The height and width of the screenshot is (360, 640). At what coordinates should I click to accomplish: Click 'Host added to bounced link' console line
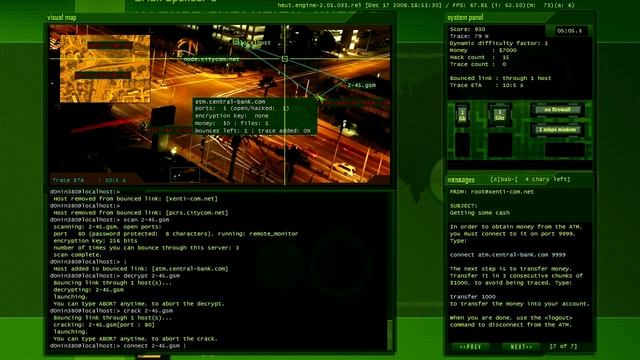(141, 269)
